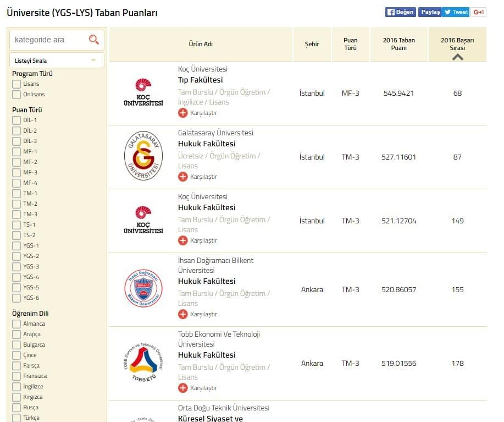Open the Koç Tıp Fakültesi link
The width and height of the screenshot is (504, 422).
click(x=201, y=80)
